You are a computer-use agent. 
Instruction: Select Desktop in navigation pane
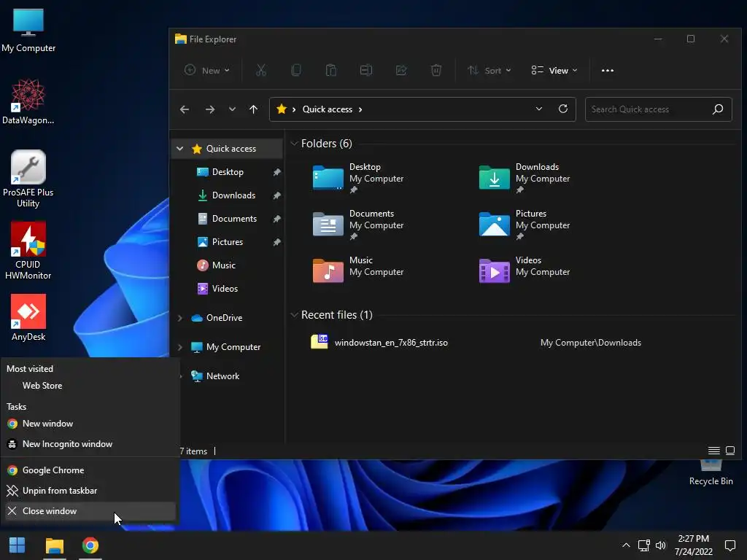[x=228, y=172]
